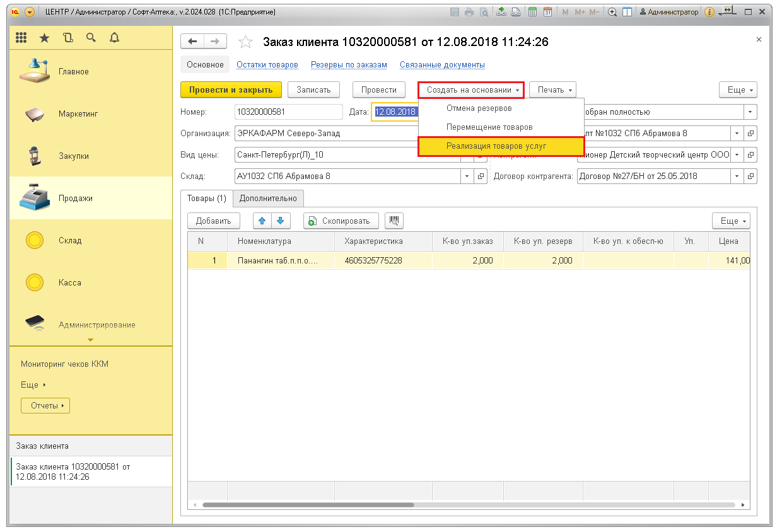The height and width of the screenshot is (532, 782).
Task: Move the row down with the blue arrow
Action: point(280,221)
